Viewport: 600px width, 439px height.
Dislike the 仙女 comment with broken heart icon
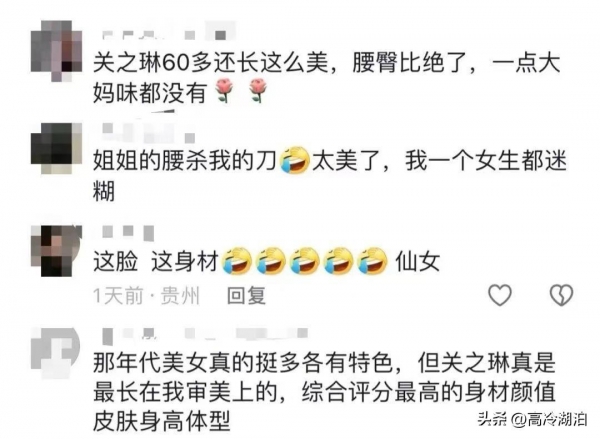pyautogui.click(x=561, y=295)
